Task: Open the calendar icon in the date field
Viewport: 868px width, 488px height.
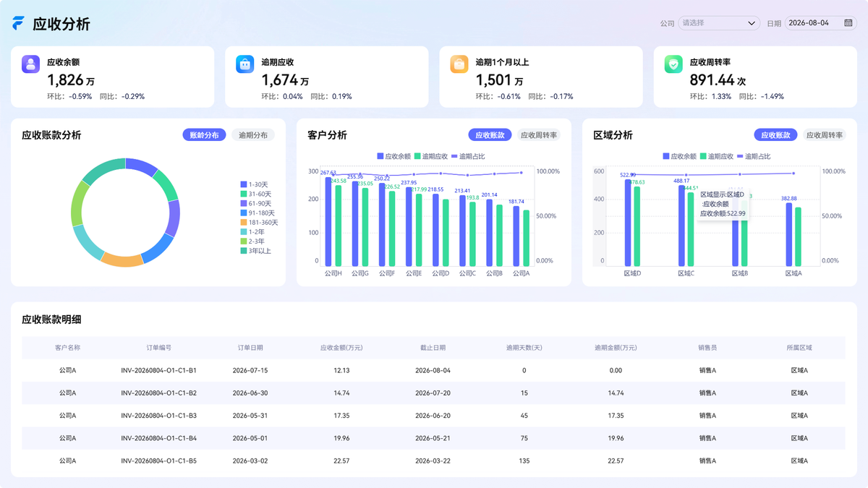Action: (x=848, y=23)
